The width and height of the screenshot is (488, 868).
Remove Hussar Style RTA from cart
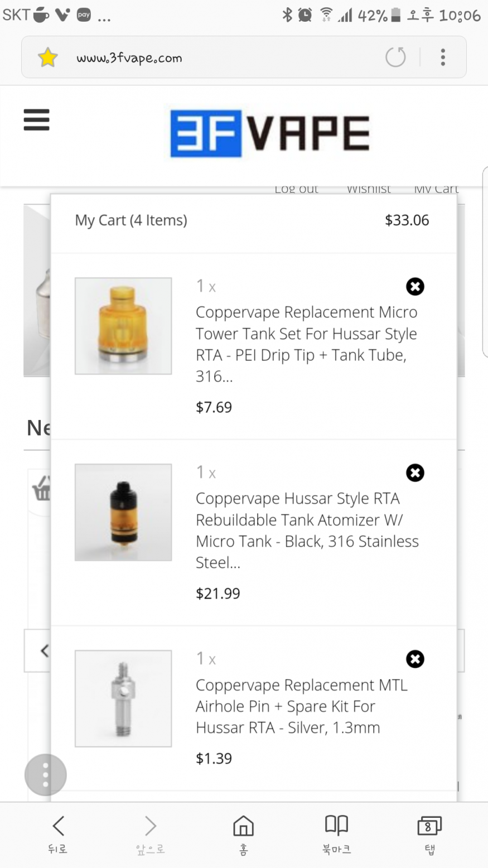[x=415, y=473]
